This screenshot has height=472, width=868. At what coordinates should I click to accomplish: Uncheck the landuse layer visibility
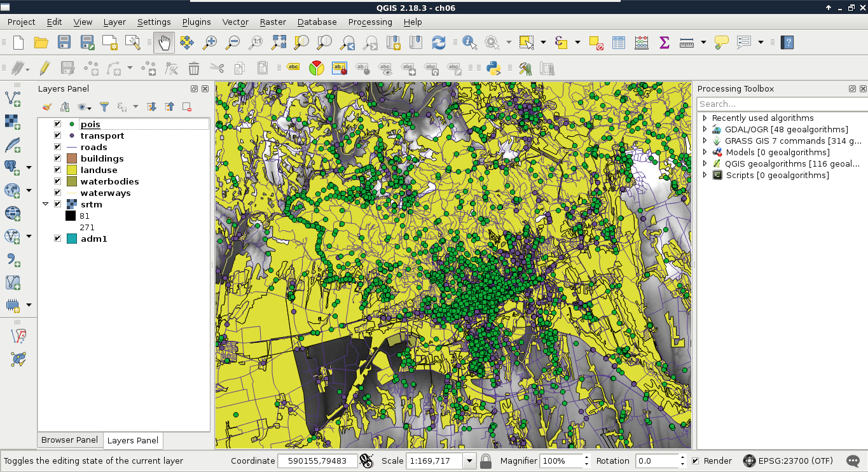tap(58, 170)
